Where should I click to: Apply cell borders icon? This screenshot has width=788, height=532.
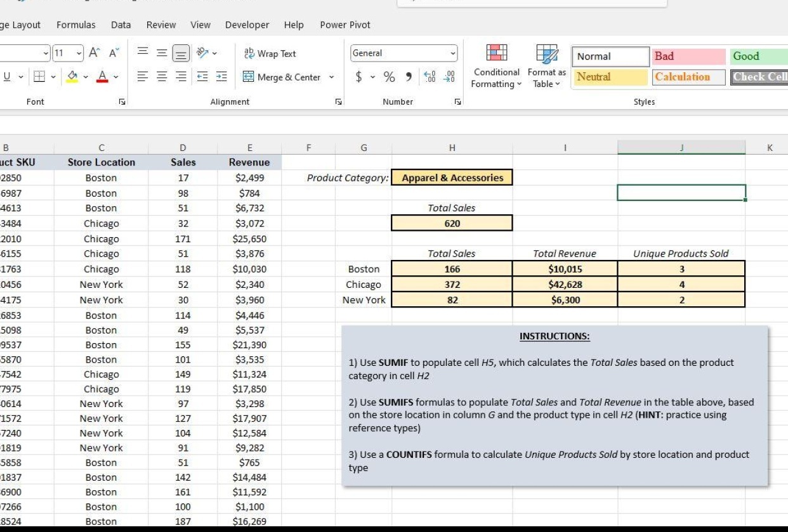[x=38, y=77]
